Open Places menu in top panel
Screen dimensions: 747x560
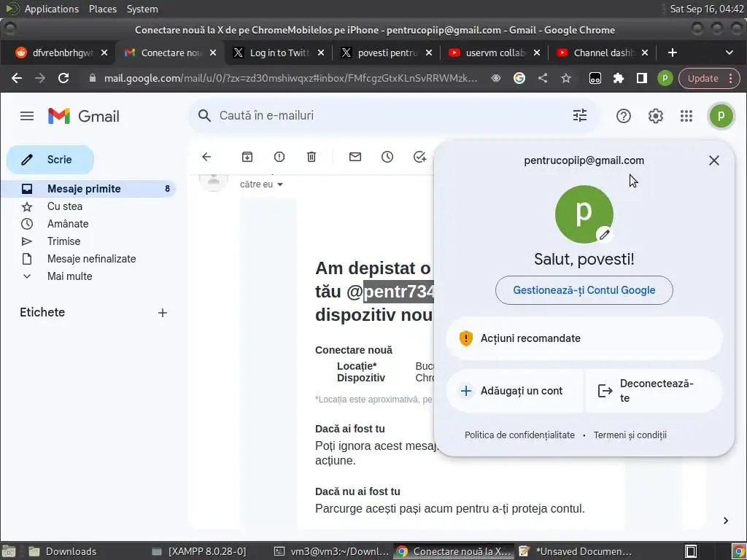click(102, 9)
